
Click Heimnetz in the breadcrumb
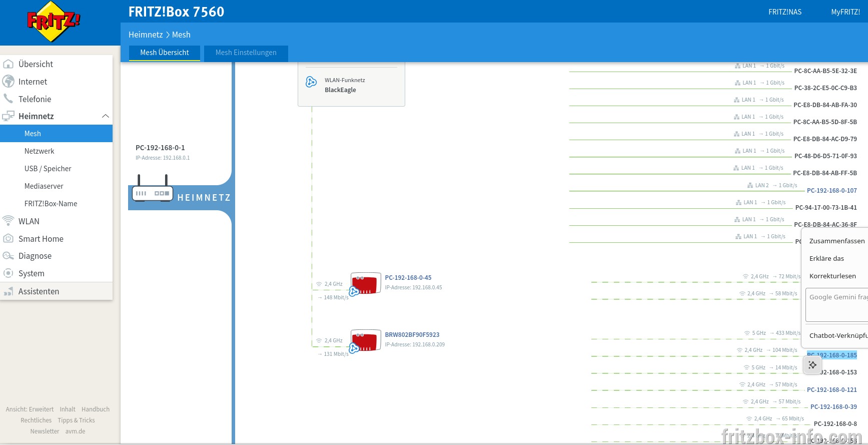pos(146,35)
